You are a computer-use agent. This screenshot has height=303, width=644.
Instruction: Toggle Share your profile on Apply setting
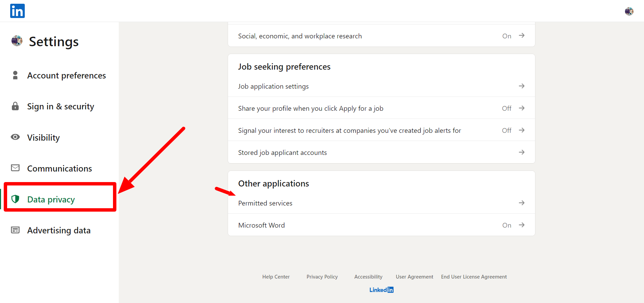click(507, 108)
